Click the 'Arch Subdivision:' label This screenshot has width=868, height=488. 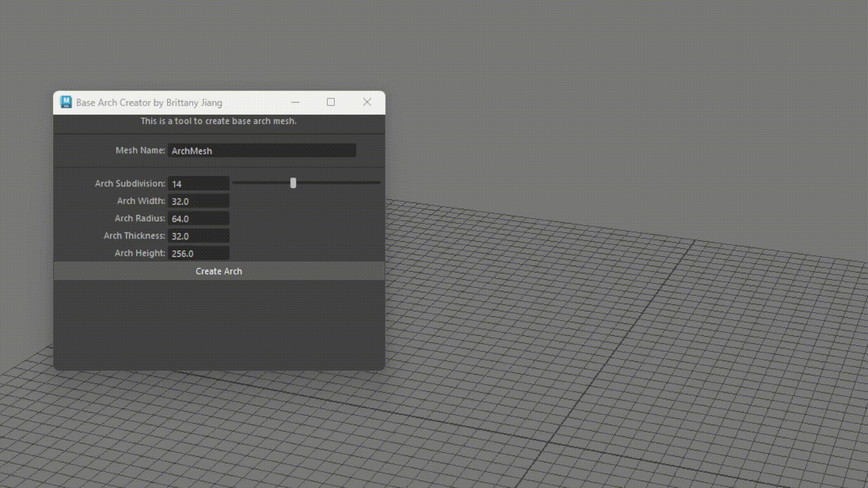(130, 183)
